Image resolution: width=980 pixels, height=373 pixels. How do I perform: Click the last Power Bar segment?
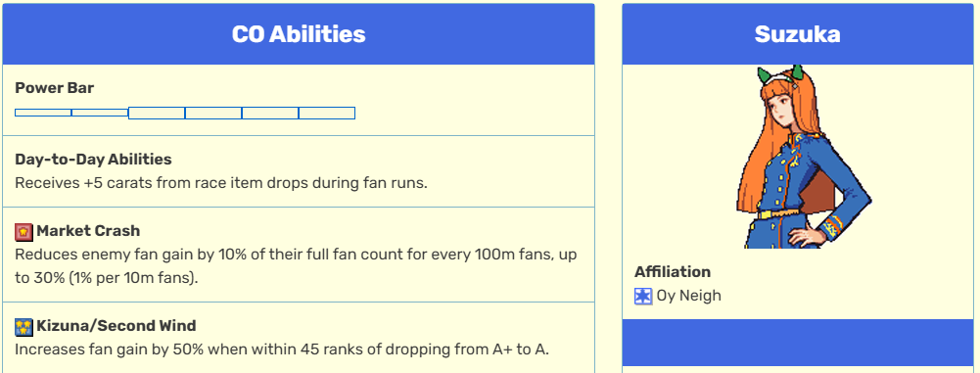pyautogui.click(x=327, y=114)
